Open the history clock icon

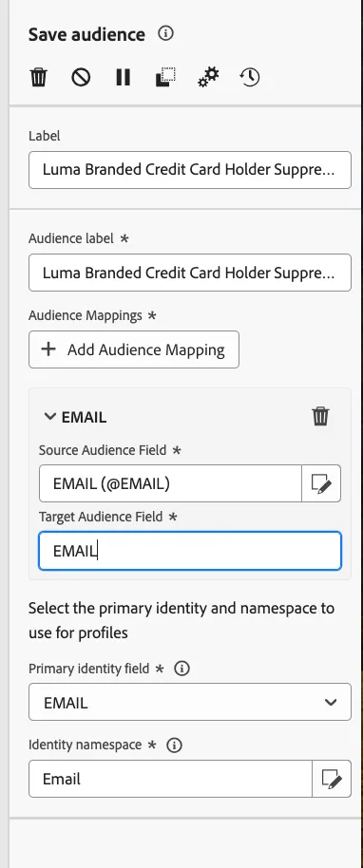250,78
